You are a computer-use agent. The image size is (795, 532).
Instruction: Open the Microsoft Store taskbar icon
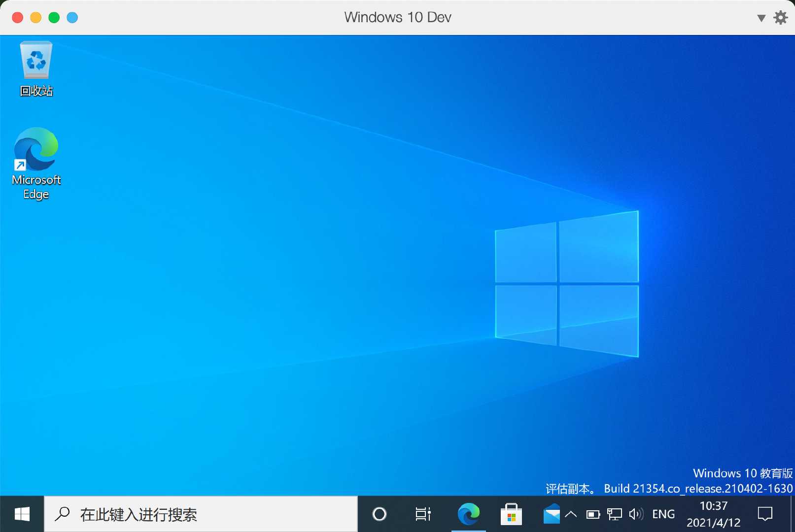coord(511,514)
